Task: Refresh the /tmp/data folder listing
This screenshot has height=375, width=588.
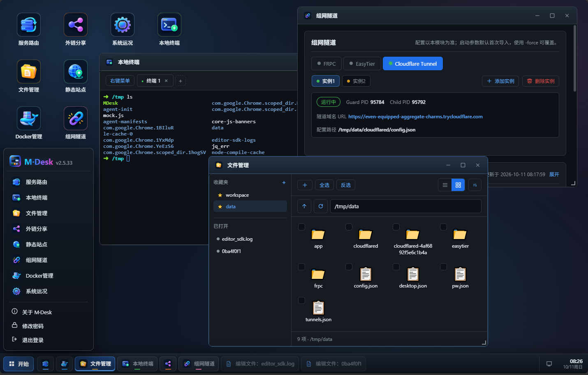Action: tap(321, 206)
